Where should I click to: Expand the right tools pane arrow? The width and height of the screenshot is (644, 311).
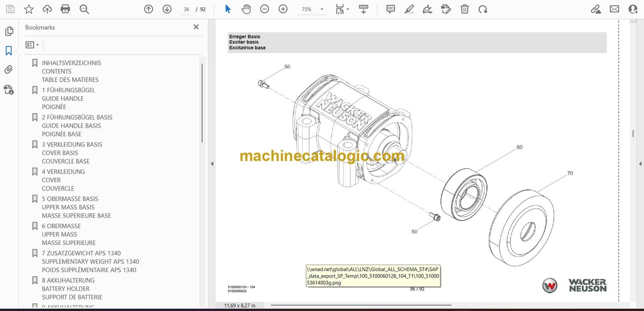click(640, 164)
